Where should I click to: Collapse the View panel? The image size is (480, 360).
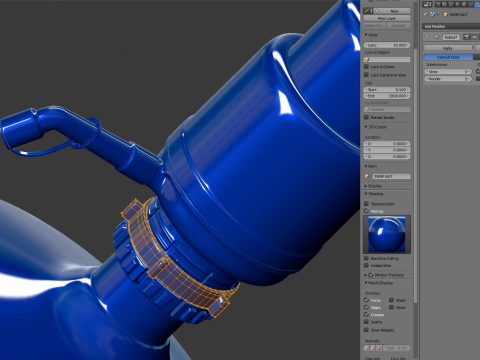click(366, 35)
